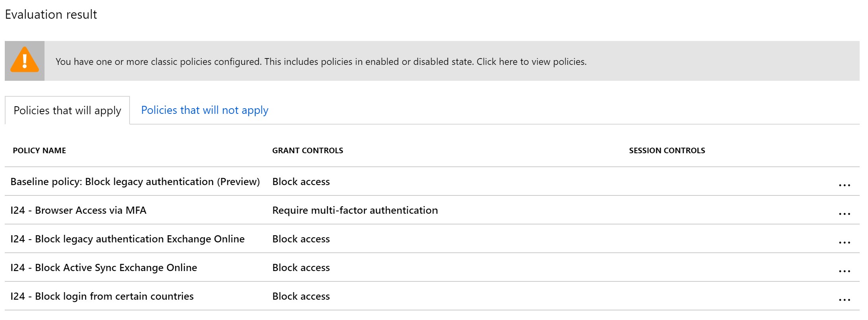Click Block access in the certain countries row
Screen dimensions: 868x320
(301, 296)
